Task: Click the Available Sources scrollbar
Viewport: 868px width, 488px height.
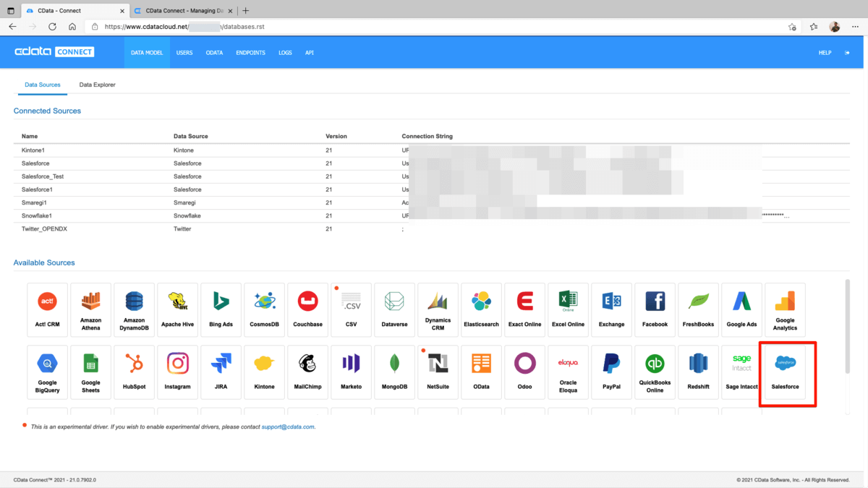Action: (x=847, y=325)
